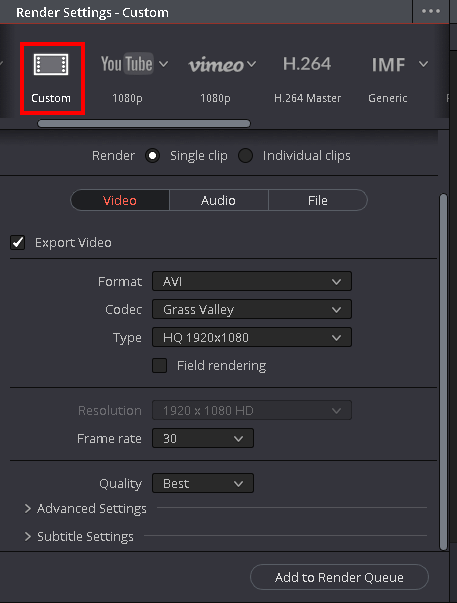Open the Codec dropdown showing Grass Valley

[x=252, y=310]
